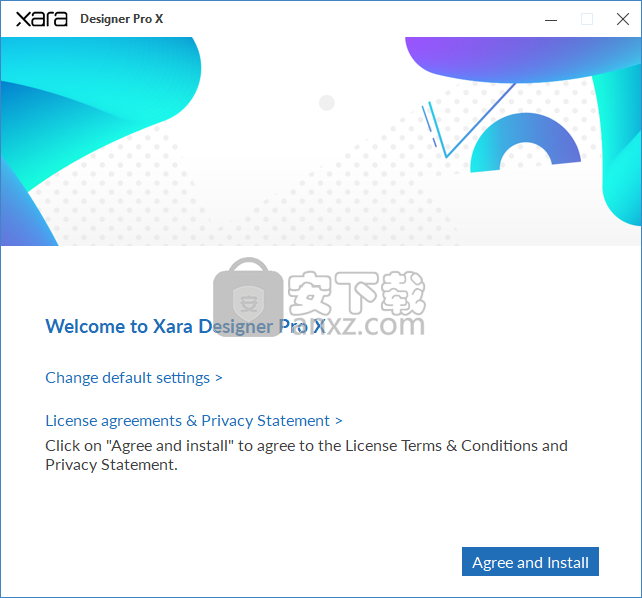Click the Agree and Install button
The image size is (642, 598).
[530, 562]
